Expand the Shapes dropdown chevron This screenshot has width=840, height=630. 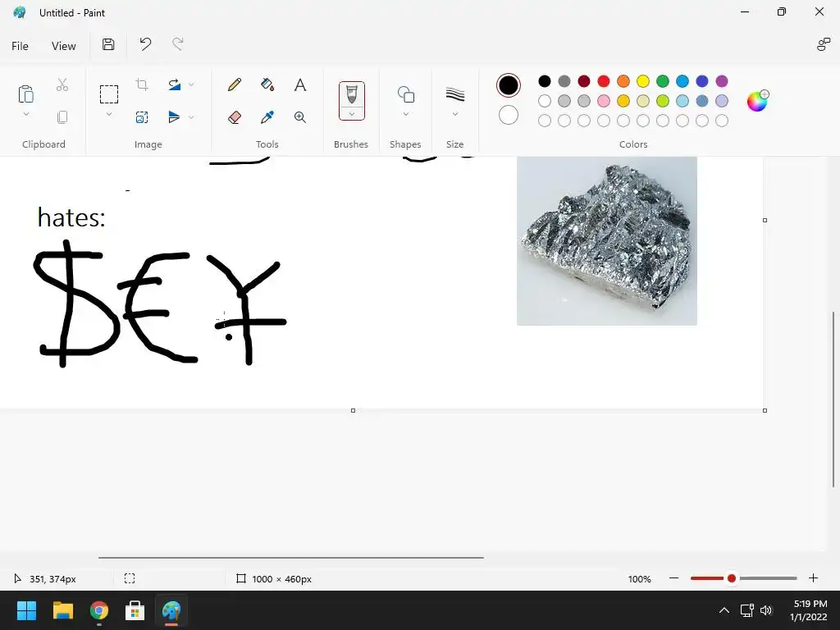[x=405, y=114]
